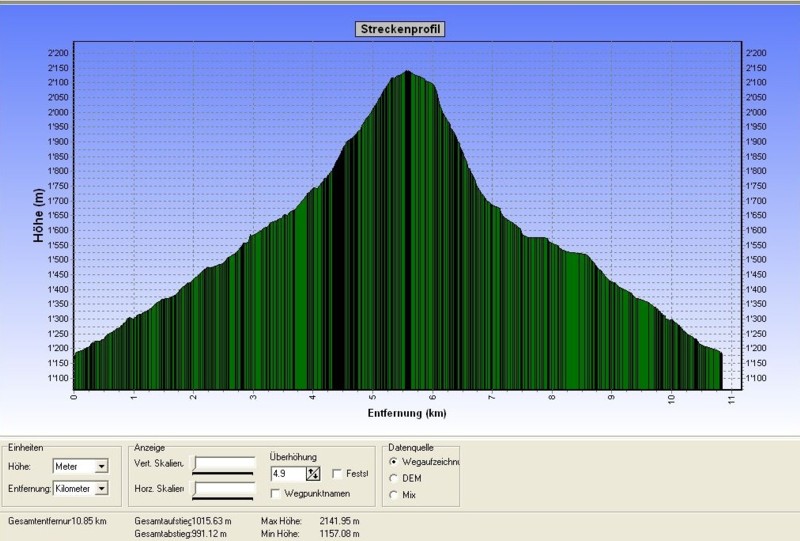Click the Entfernung (km) axis label

[x=406, y=412]
